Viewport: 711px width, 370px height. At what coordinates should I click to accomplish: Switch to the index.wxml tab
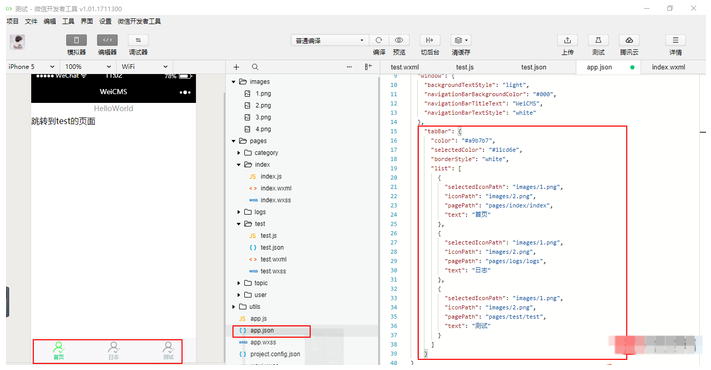pyautogui.click(x=668, y=67)
